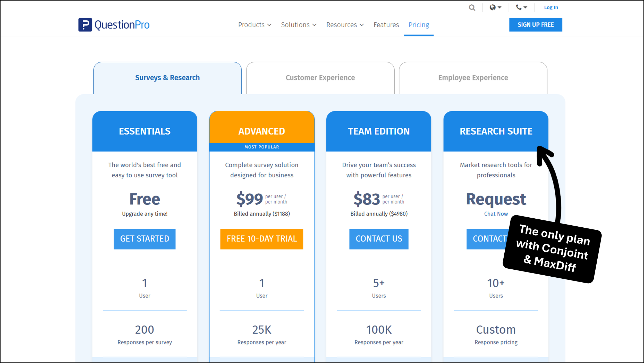The height and width of the screenshot is (363, 644).
Task: Click the TEAM EDITION plan header
Action: pos(379,131)
